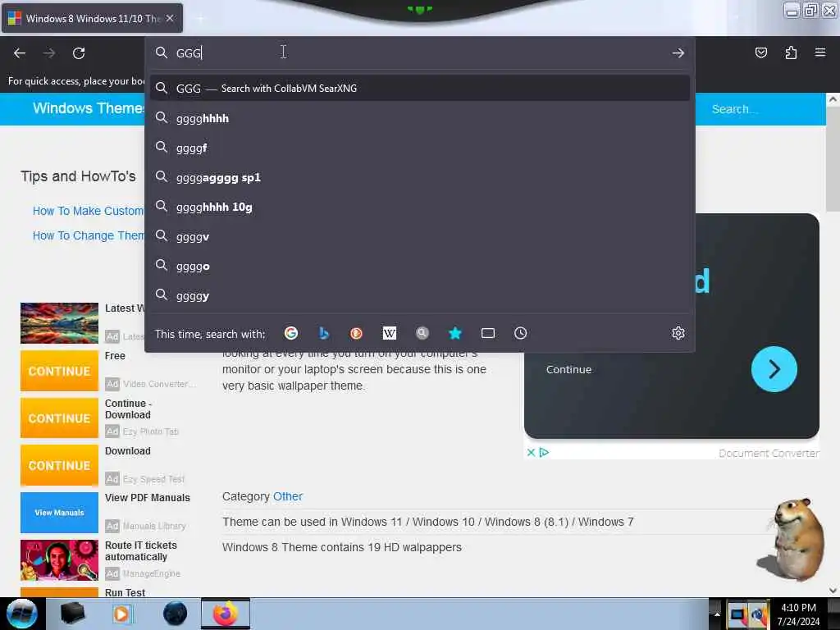Open 'How To Change Them' link
840x630 pixels.
(x=88, y=235)
